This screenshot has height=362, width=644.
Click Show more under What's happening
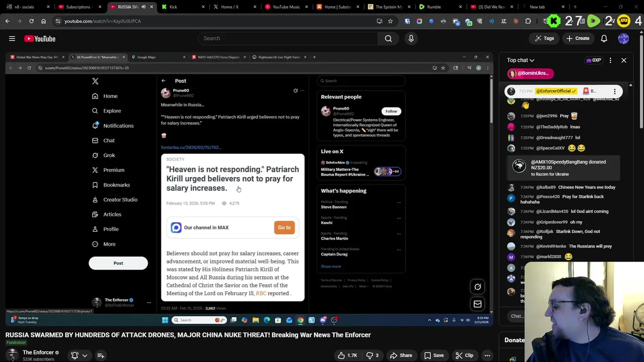click(331, 266)
